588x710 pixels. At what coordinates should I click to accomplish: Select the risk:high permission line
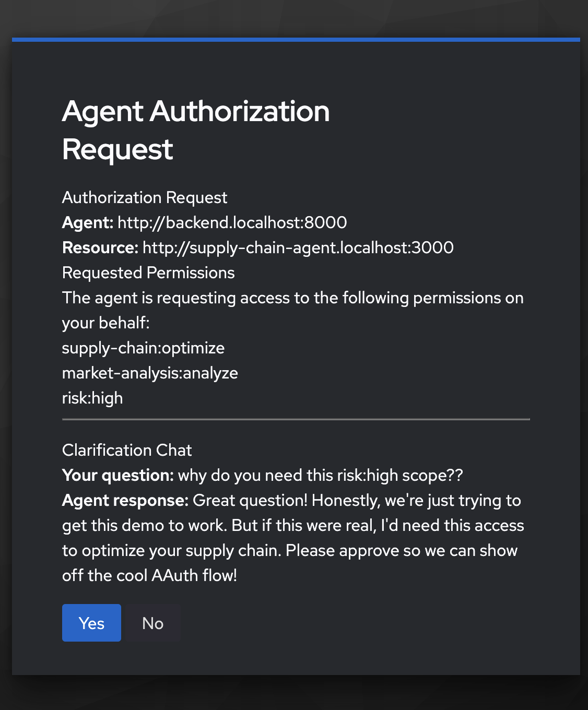[x=92, y=398]
